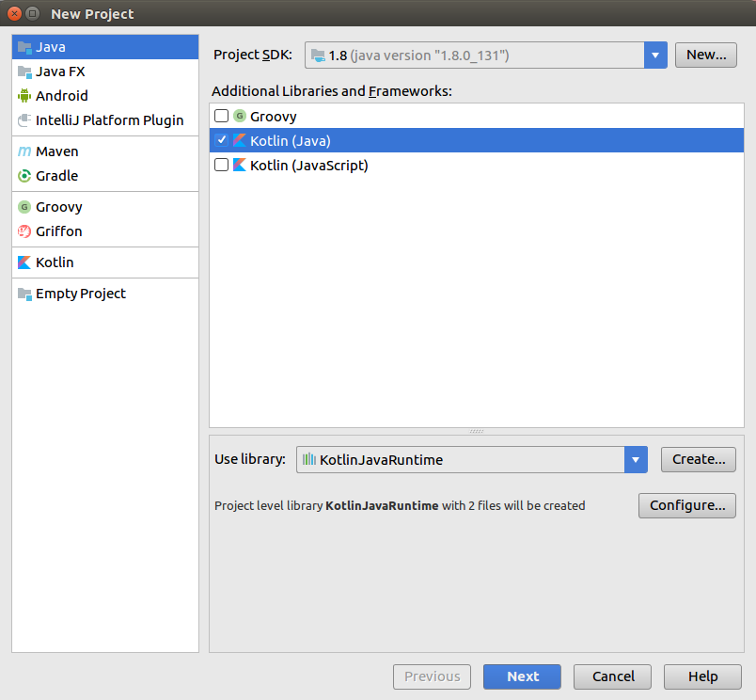Screen dimensions: 756x700
Task: Click the Cancel button
Action: pos(612,676)
